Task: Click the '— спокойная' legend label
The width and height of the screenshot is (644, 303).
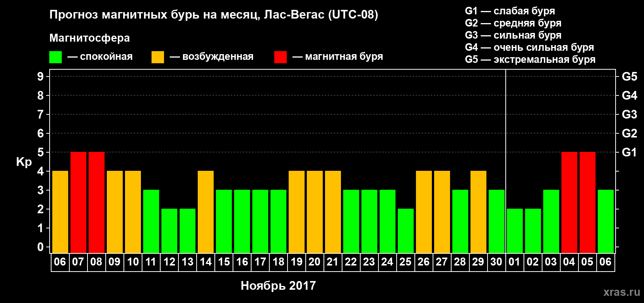Action: [x=100, y=57]
